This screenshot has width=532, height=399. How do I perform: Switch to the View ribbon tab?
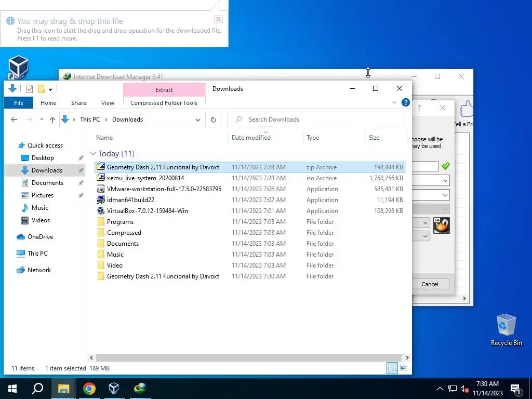pyautogui.click(x=108, y=103)
